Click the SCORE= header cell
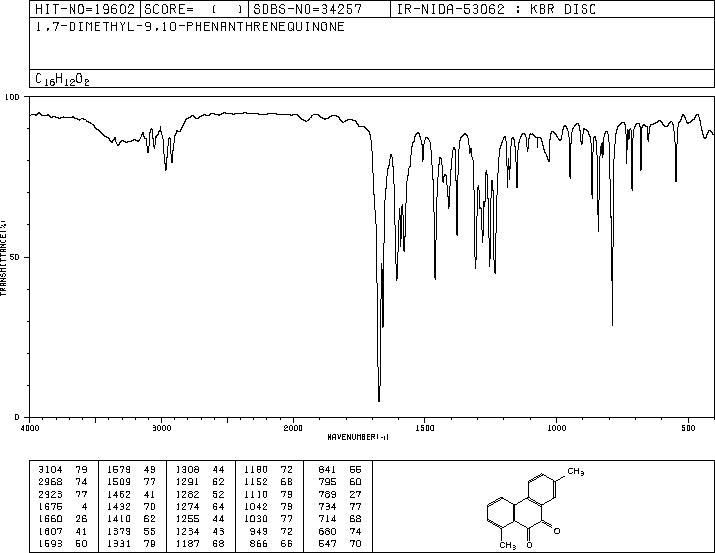This screenshot has width=715, height=553. (x=194, y=9)
